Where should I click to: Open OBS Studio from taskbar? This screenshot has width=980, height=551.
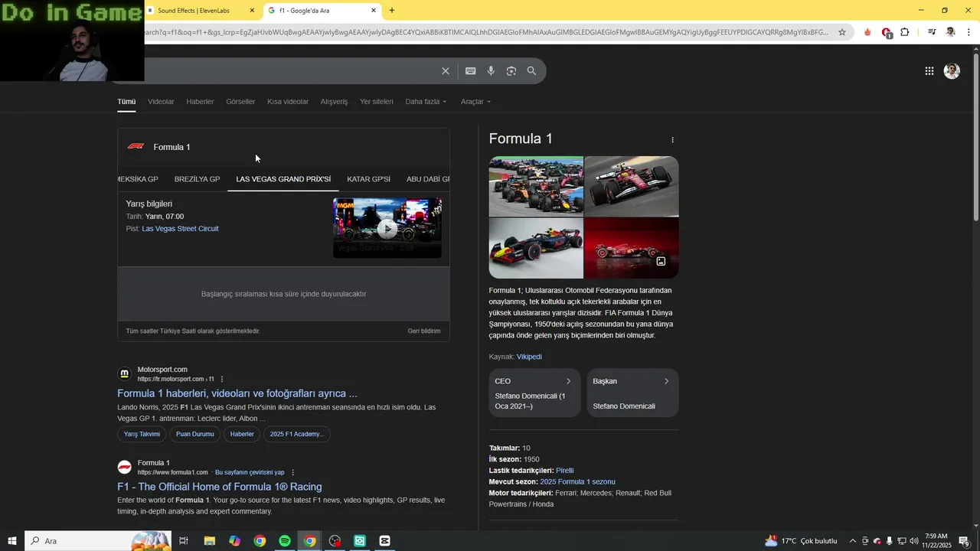(335, 541)
